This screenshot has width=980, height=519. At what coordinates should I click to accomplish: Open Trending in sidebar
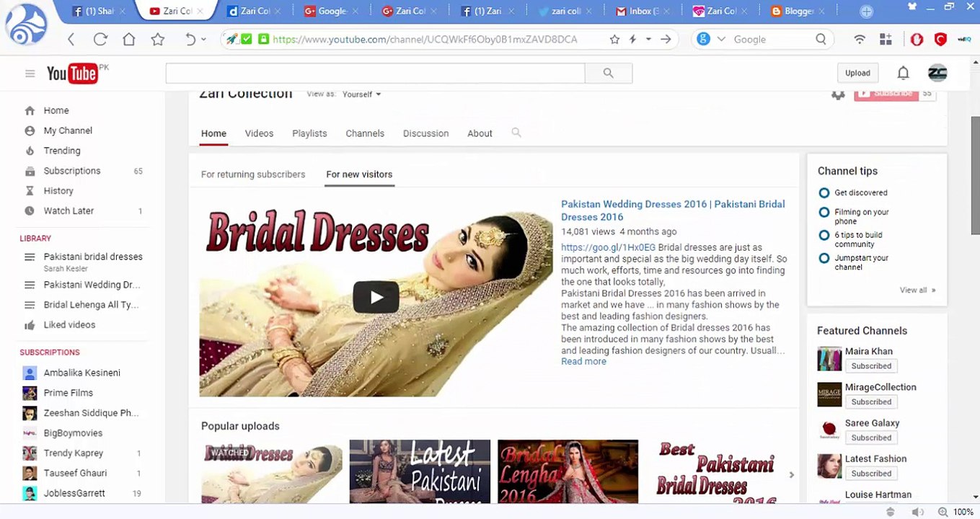pyautogui.click(x=62, y=151)
